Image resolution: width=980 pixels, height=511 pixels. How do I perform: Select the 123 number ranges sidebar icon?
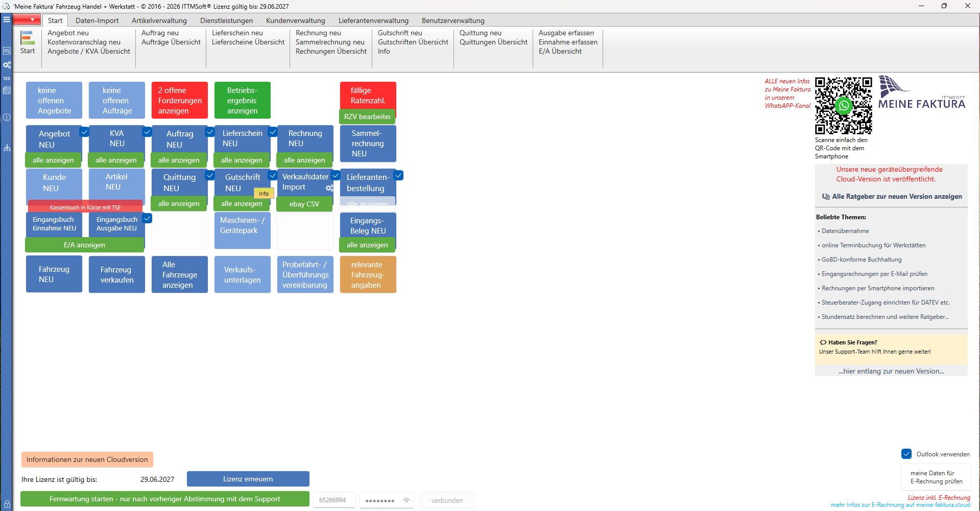tap(7, 78)
